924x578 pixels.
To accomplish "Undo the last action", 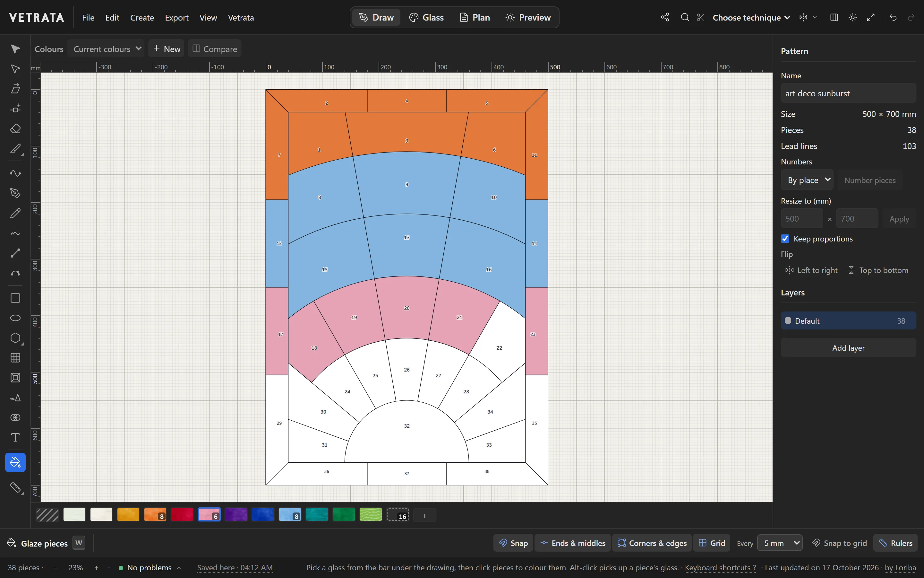I will (893, 17).
